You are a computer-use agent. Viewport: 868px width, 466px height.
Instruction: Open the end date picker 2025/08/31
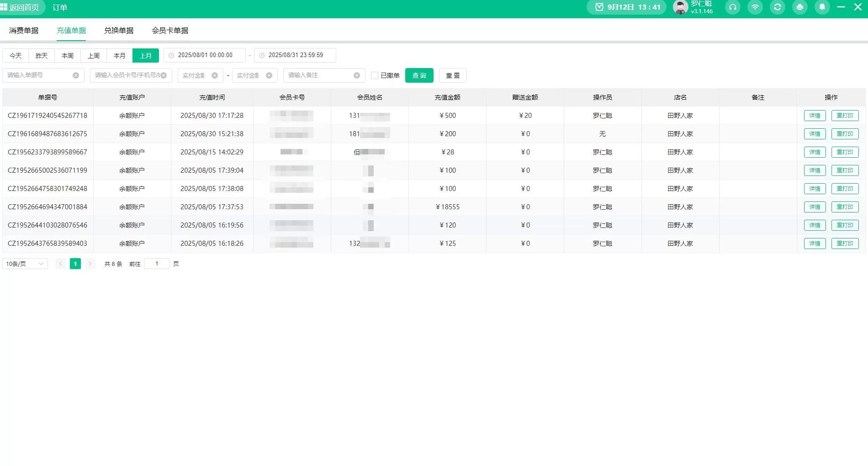click(x=295, y=55)
